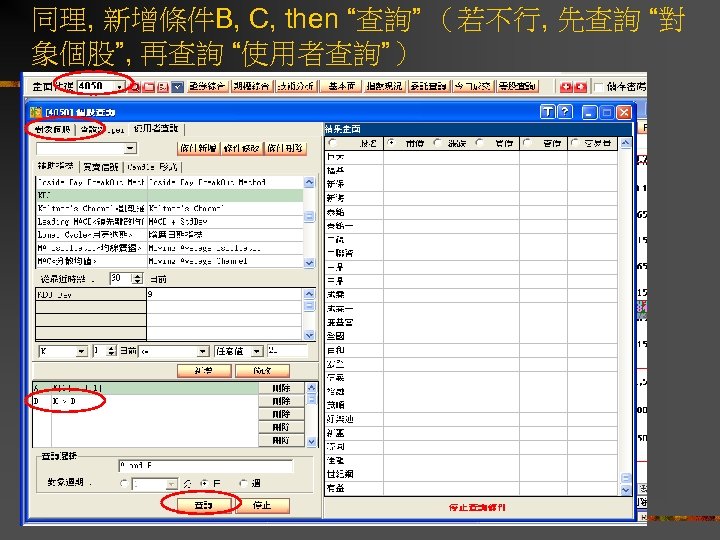Open the tab between 對象個股 and 使用者查詢
This screenshot has height=540, width=720.
(x=102, y=129)
